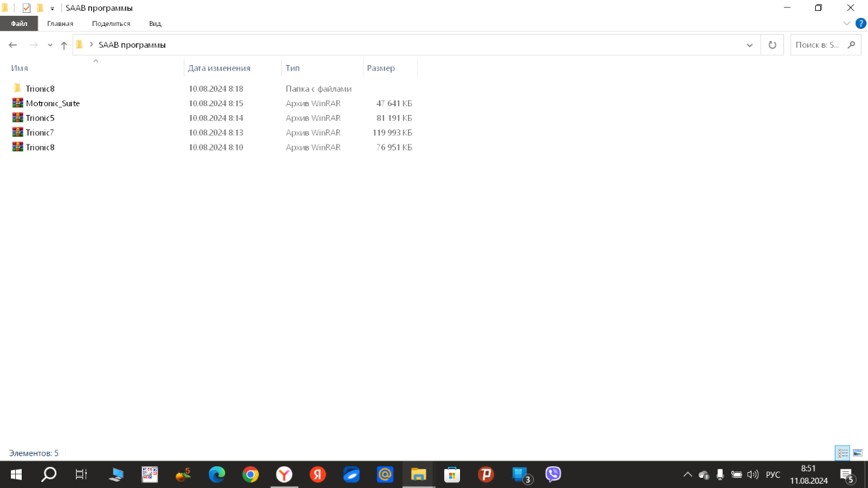Viewport: 868px width, 488px height.
Task: Open the recent locations dropdown
Action: (50, 45)
